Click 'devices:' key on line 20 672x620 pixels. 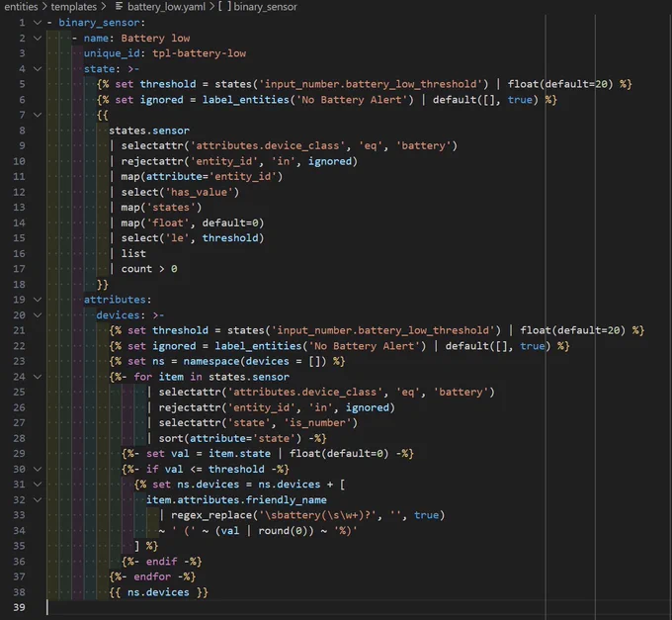coord(121,315)
